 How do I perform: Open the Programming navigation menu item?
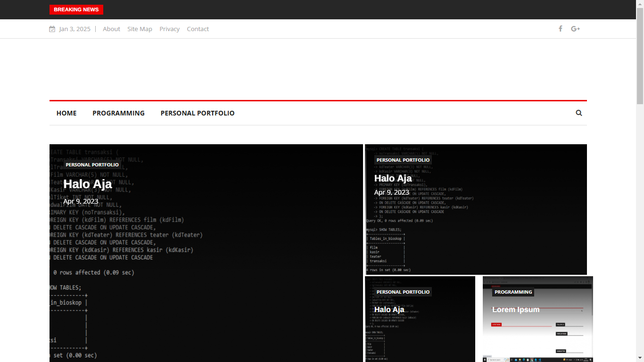click(x=118, y=113)
